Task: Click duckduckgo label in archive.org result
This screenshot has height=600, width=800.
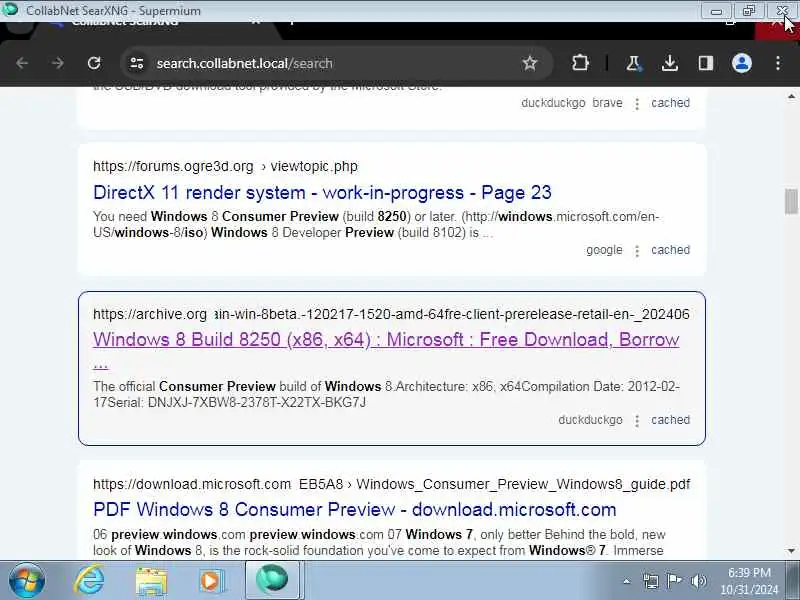Action: click(590, 420)
